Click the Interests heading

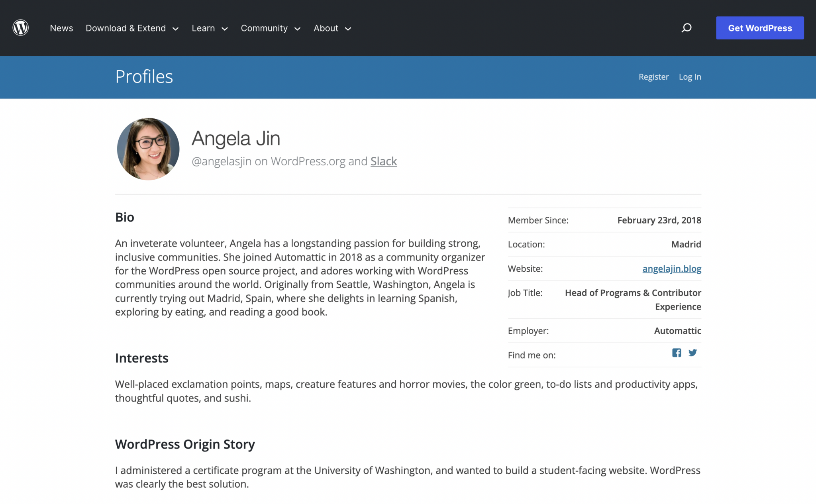point(142,358)
